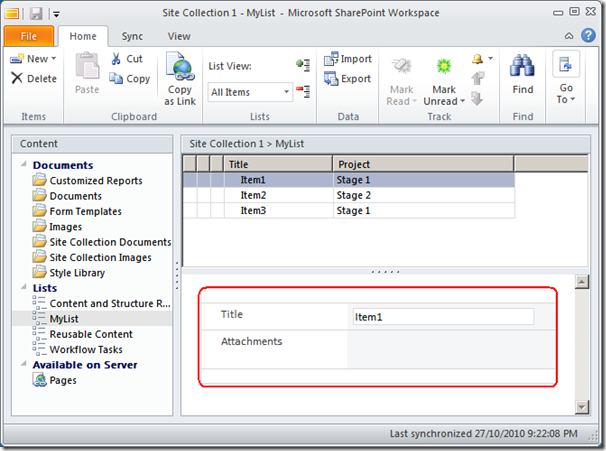Select Content and Structure R... list
The height and width of the screenshot is (451, 606).
[x=101, y=303]
